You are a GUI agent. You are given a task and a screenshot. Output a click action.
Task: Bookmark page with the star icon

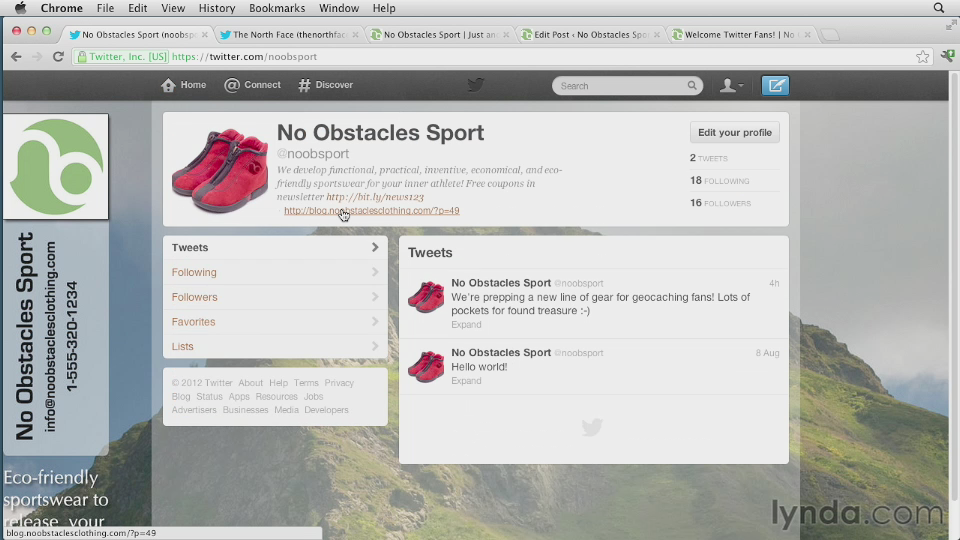(x=922, y=57)
